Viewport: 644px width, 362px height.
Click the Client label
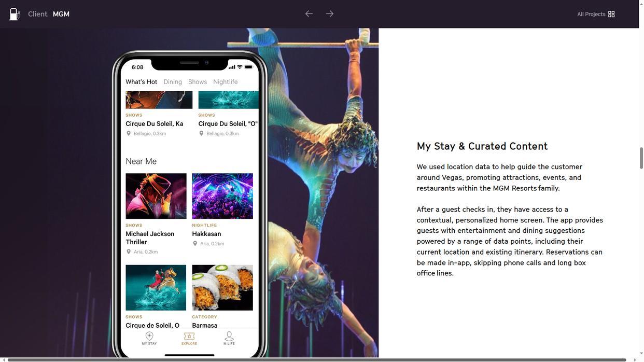point(38,14)
